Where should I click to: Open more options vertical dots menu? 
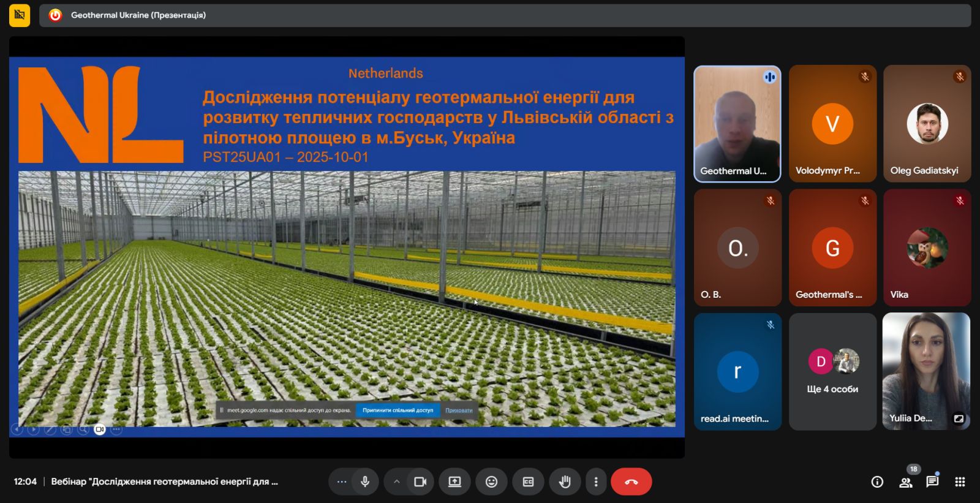coord(596,482)
